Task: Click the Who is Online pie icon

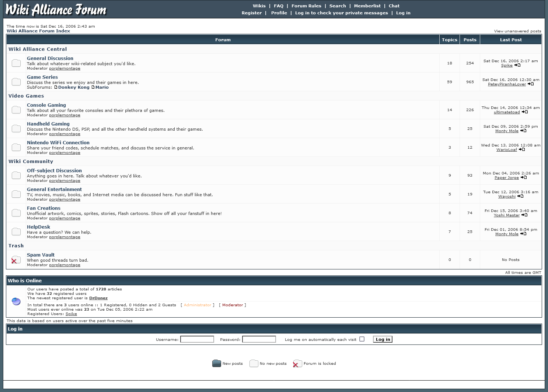Action: point(16,301)
